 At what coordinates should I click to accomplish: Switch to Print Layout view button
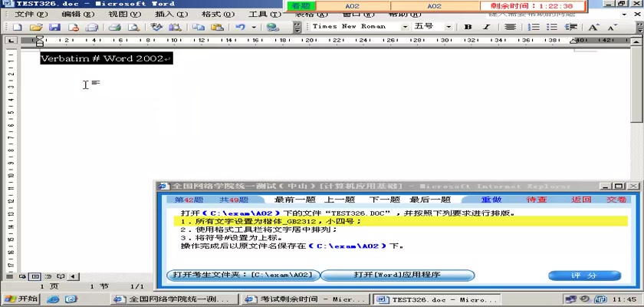click(35, 276)
